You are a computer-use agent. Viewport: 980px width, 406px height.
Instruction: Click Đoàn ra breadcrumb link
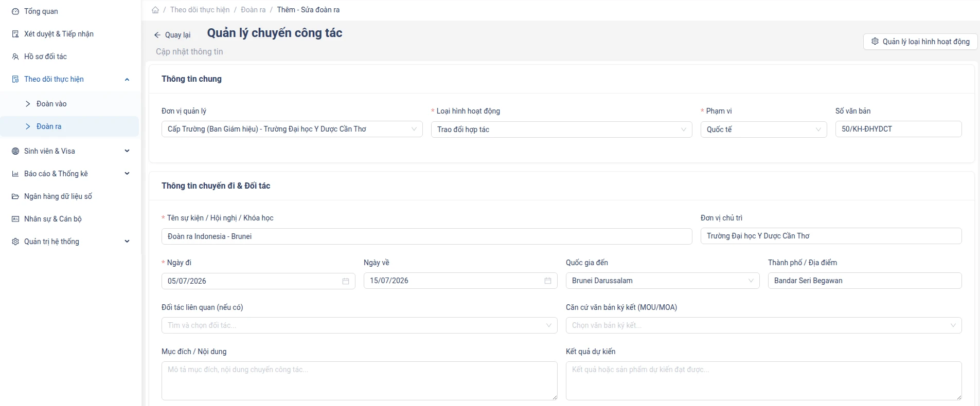[x=253, y=10]
